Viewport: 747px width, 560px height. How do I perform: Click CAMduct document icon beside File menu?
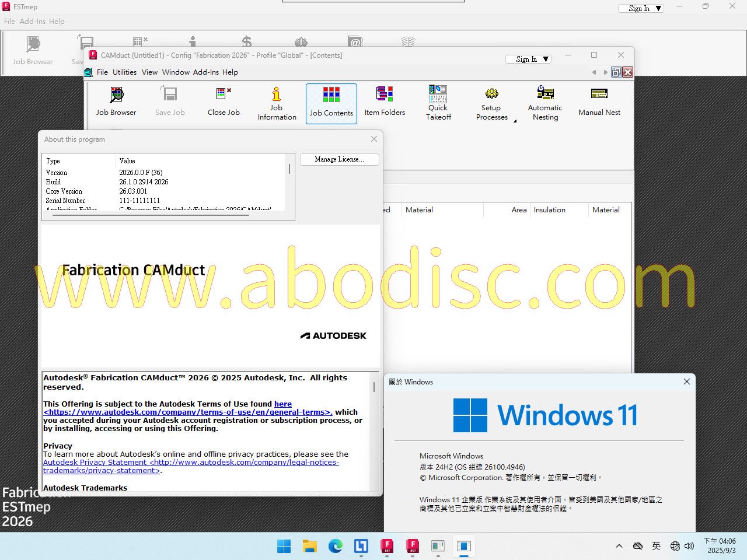point(89,72)
